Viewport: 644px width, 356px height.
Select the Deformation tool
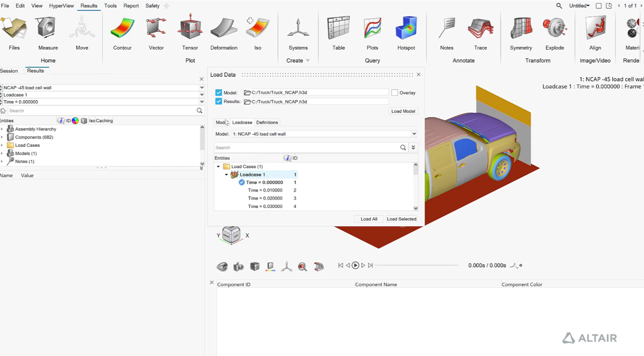click(224, 33)
